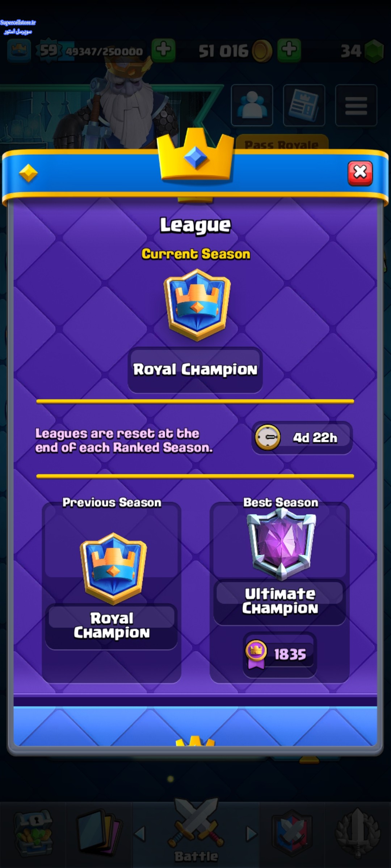This screenshot has height=868, width=391.
Task: Tap the green gems icon
Action: tap(374, 51)
